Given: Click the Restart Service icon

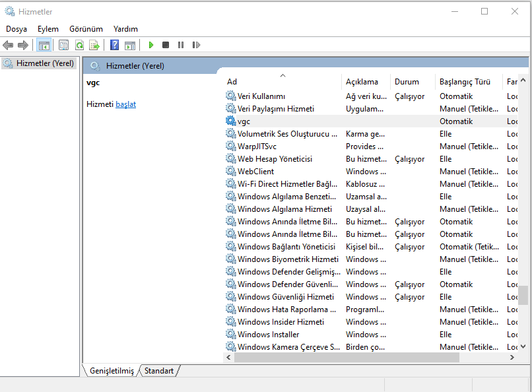Looking at the screenshot, I should point(196,45).
